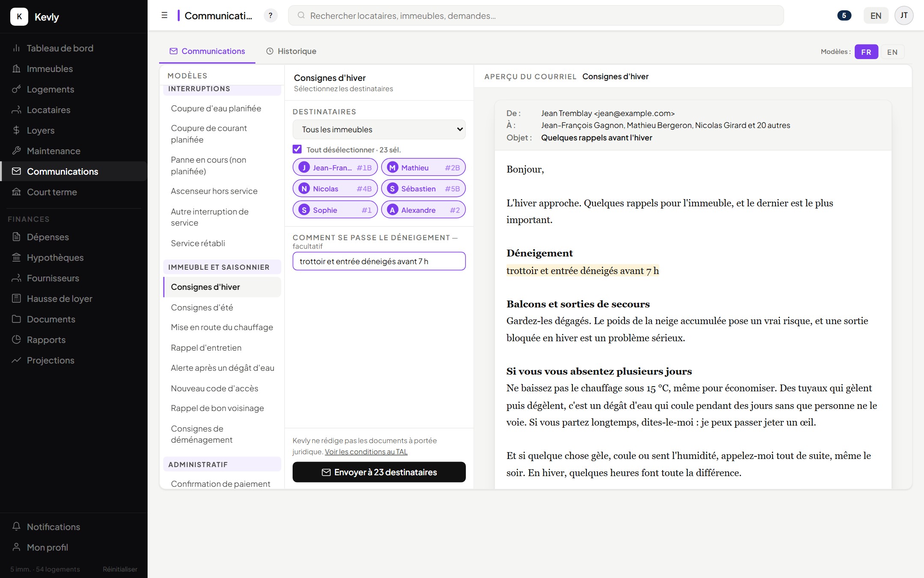Open Maintenance in sidebar
The image size is (924, 578).
click(x=74, y=151)
